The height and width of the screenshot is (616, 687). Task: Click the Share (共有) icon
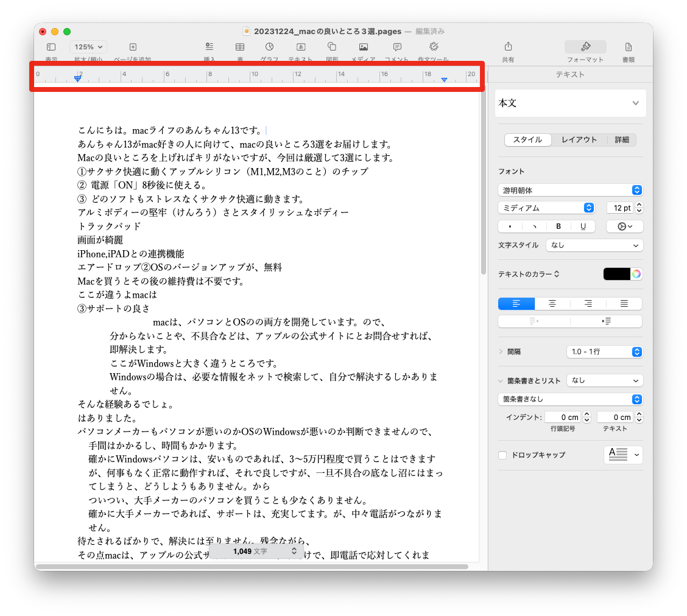(508, 47)
